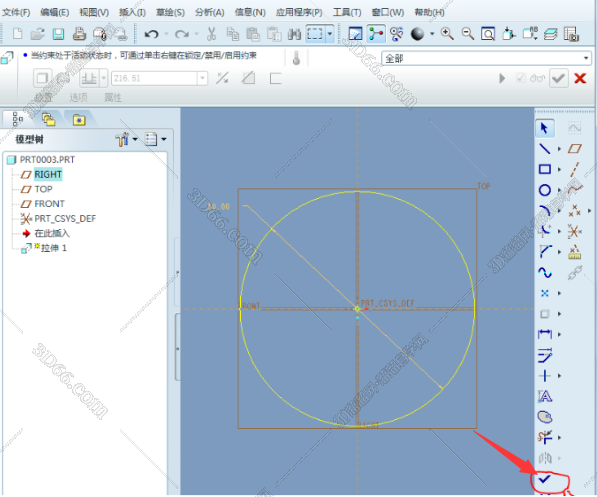Open the depth value 216.51 dropdown
The width and height of the screenshot is (597, 497).
coord(203,78)
